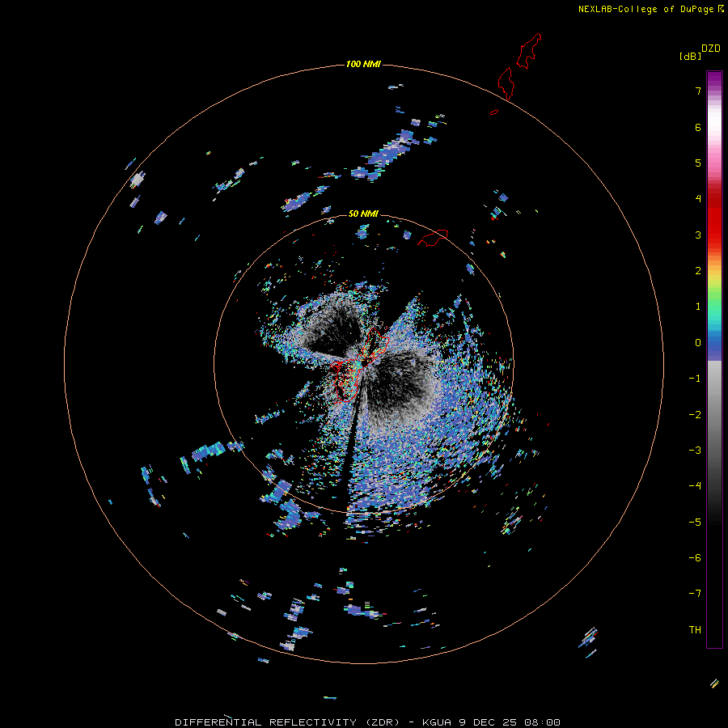The image size is (728, 728).
Task: Click the -5 value on color scale
Action: pos(695,523)
